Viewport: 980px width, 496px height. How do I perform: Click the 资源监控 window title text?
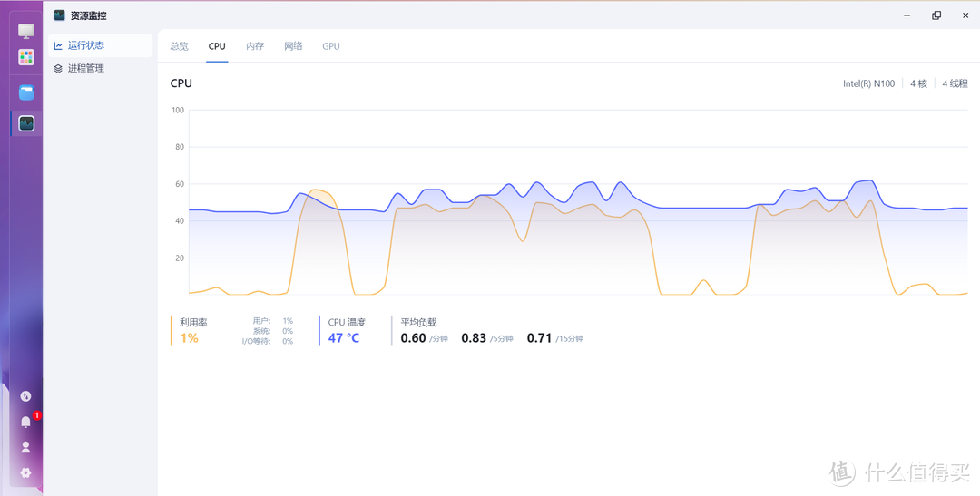(x=88, y=15)
